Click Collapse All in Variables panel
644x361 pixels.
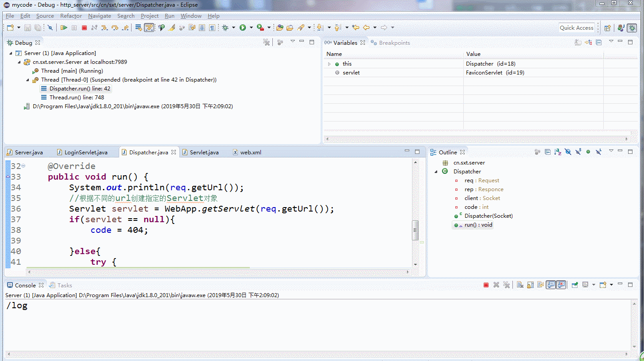pos(599,43)
